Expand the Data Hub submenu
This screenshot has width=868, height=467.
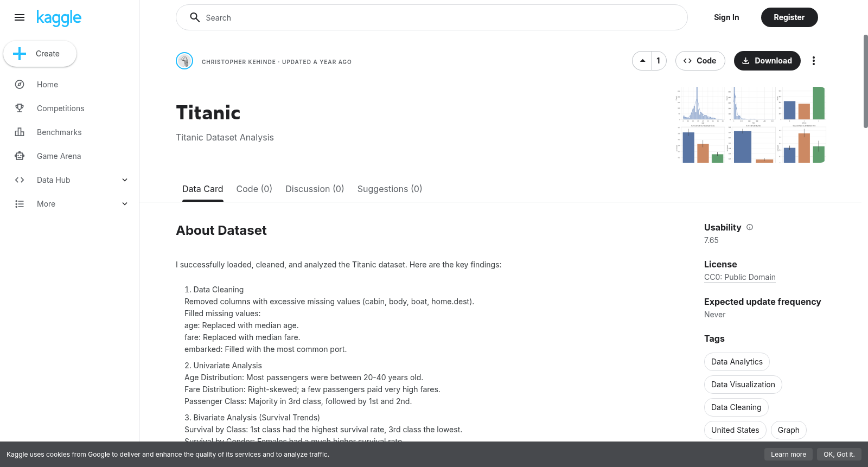(125, 180)
